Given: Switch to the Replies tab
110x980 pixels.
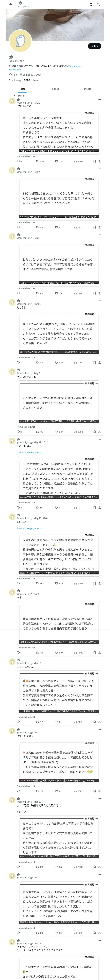Looking at the screenshot, I should (55, 89).
